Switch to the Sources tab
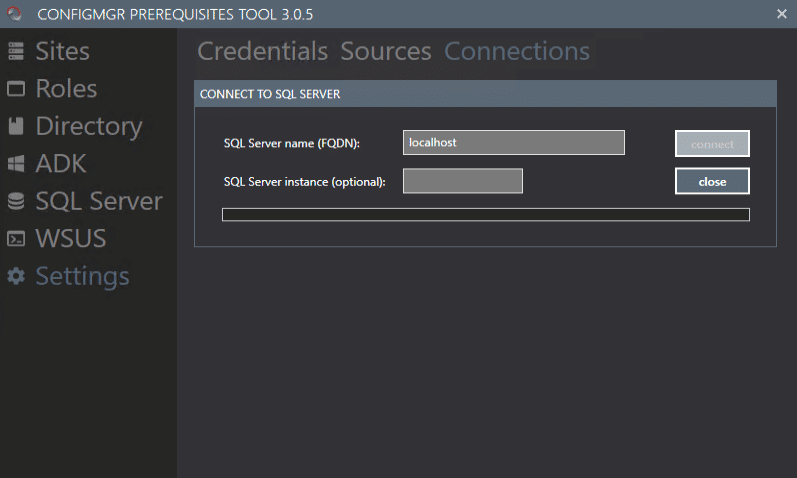The width and height of the screenshot is (797, 478). (386, 51)
